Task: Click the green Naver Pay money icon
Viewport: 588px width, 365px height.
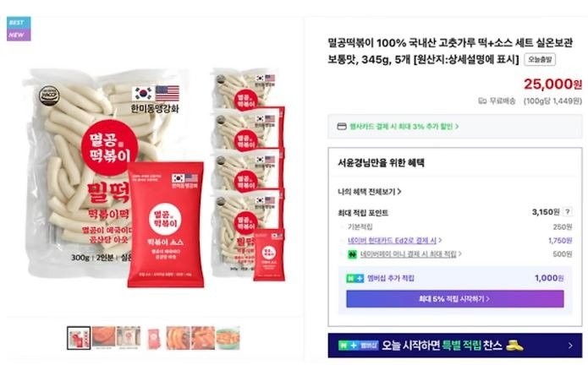Action: [x=352, y=254]
